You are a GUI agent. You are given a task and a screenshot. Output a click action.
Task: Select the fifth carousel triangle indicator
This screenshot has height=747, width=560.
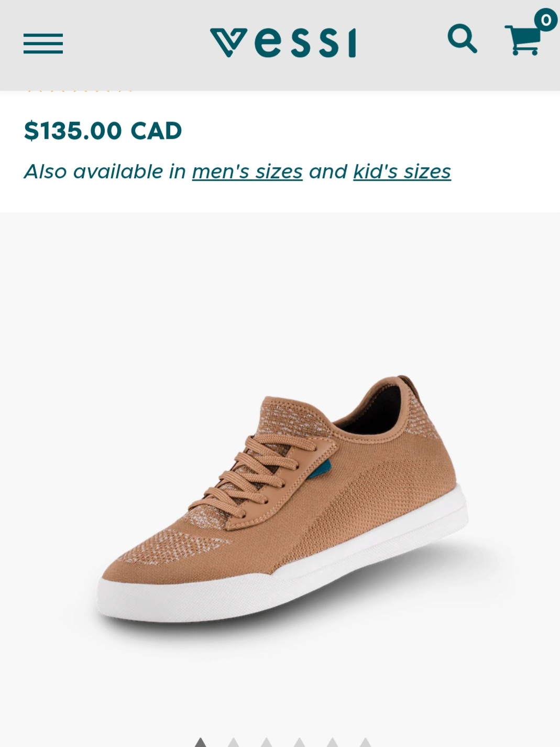click(x=332, y=742)
